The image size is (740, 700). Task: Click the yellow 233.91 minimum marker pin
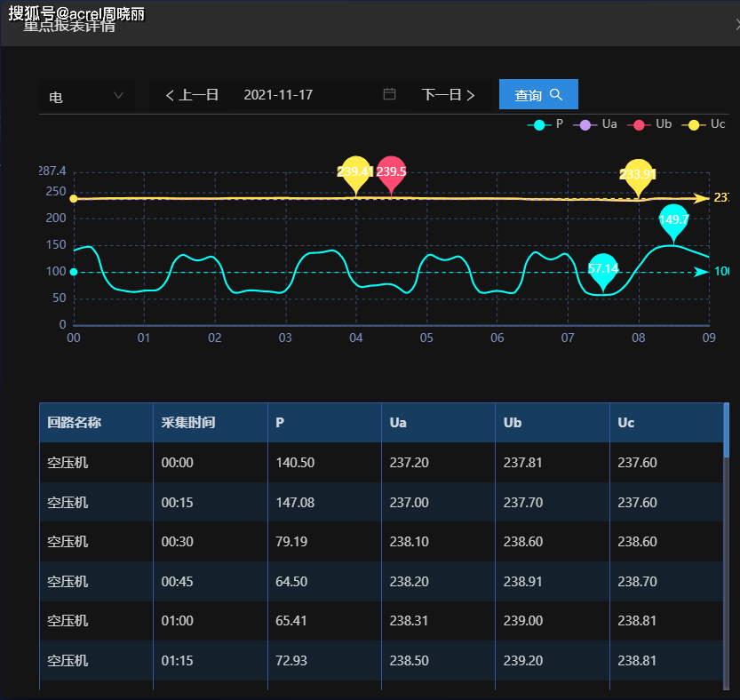click(x=638, y=175)
